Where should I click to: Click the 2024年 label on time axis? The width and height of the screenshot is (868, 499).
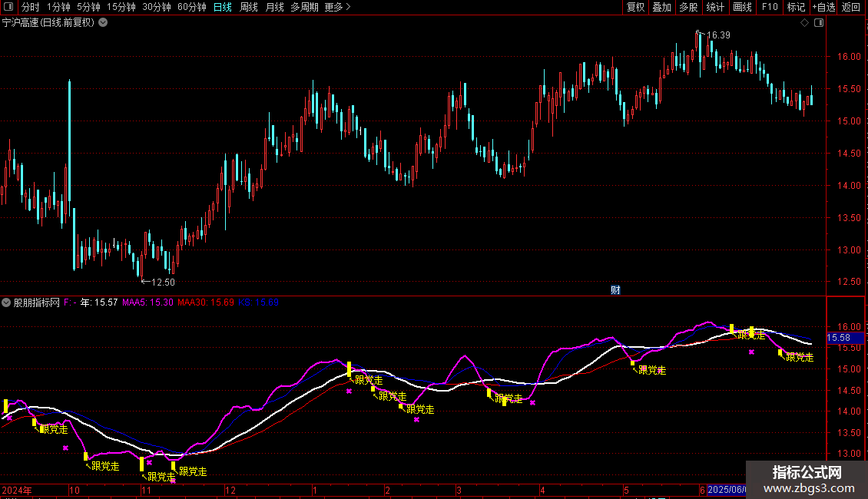click(x=17, y=490)
